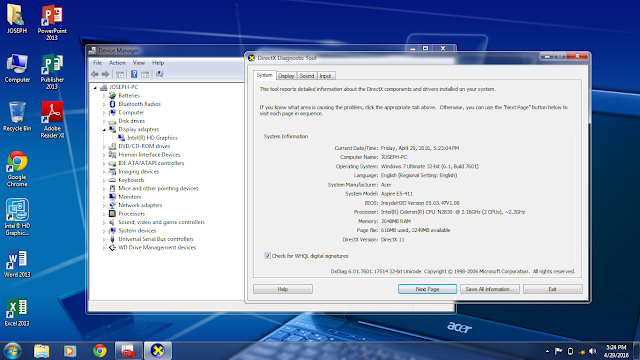Click the Scan for hardware changes icon

pos(160,74)
